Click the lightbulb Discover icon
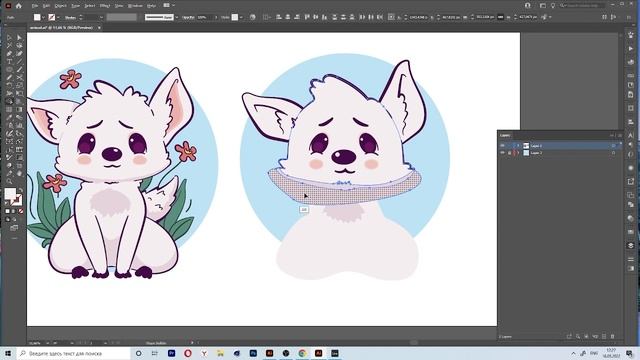640x360 pixels. 553,6
